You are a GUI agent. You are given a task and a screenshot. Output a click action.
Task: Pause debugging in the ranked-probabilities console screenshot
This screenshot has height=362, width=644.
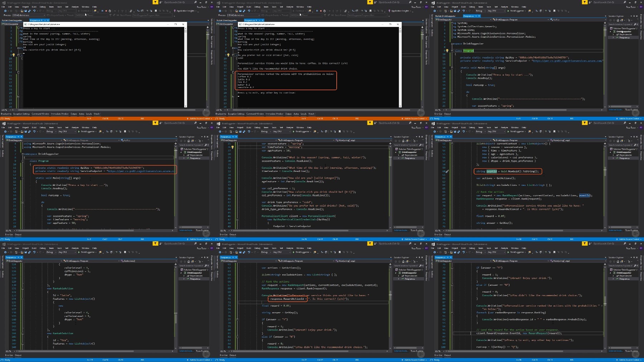pos(317,11)
